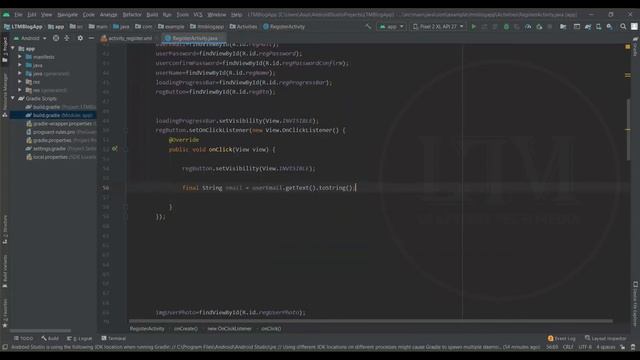The height and width of the screenshot is (360, 640).
Task: Click the CRLF line separator indicator
Action: click(568, 347)
